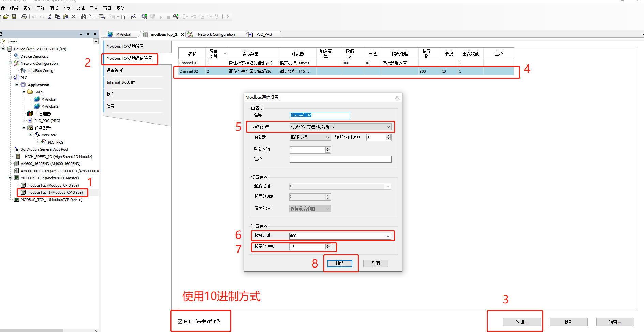Viewport: 644px width, 332px height.
Task: Delete selection with the X toolbar icon
Action: click(73, 17)
